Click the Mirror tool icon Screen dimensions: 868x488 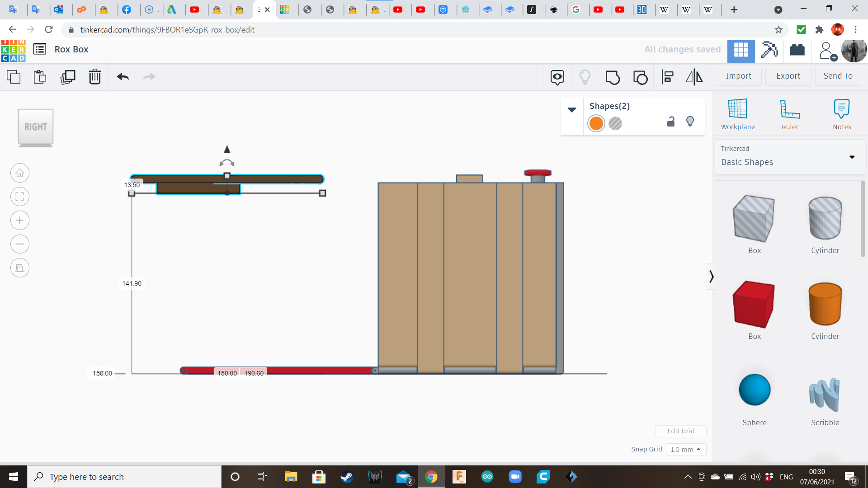[x=694, y=77]
